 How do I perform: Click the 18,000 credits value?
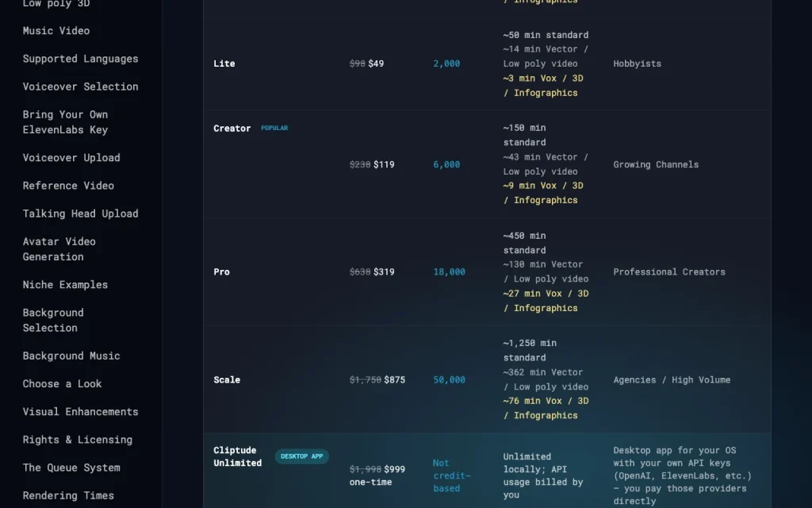(x=449, y=271)
